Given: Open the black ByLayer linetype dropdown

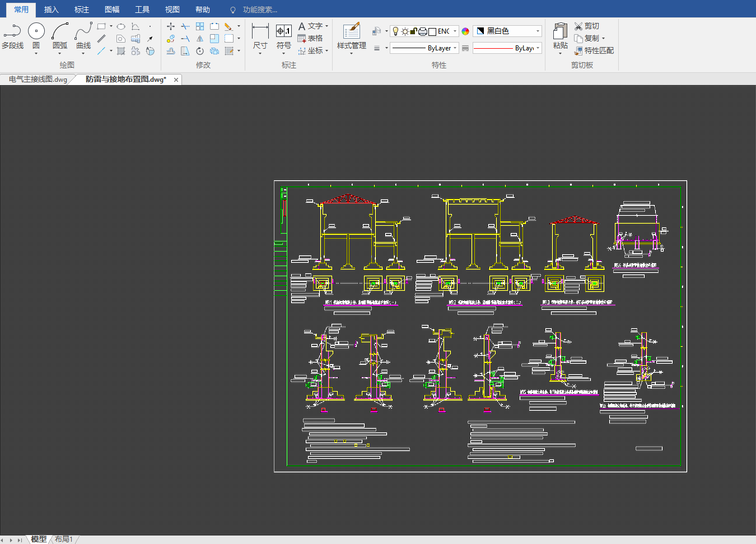Looking at the screenshot, I should point(455,48).
